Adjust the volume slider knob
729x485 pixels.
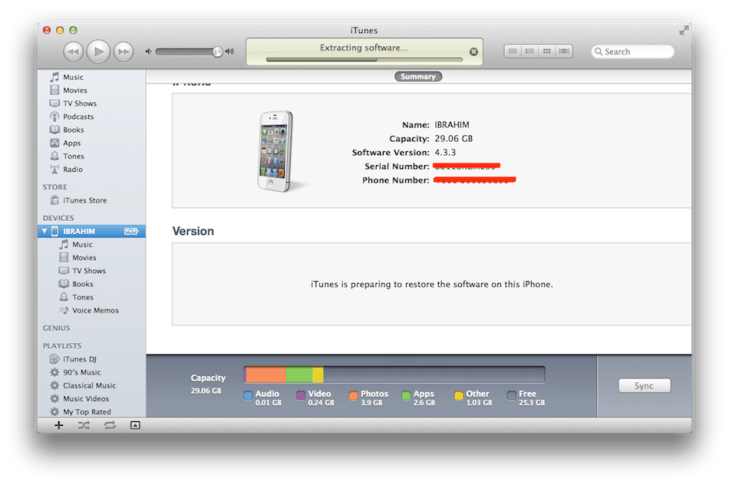tap(218, 51)
